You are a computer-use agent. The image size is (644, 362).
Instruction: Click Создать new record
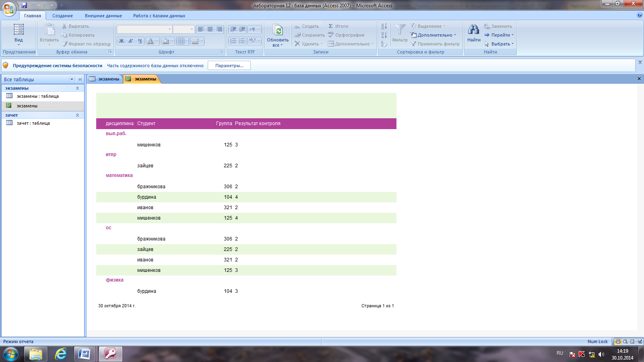306,26
